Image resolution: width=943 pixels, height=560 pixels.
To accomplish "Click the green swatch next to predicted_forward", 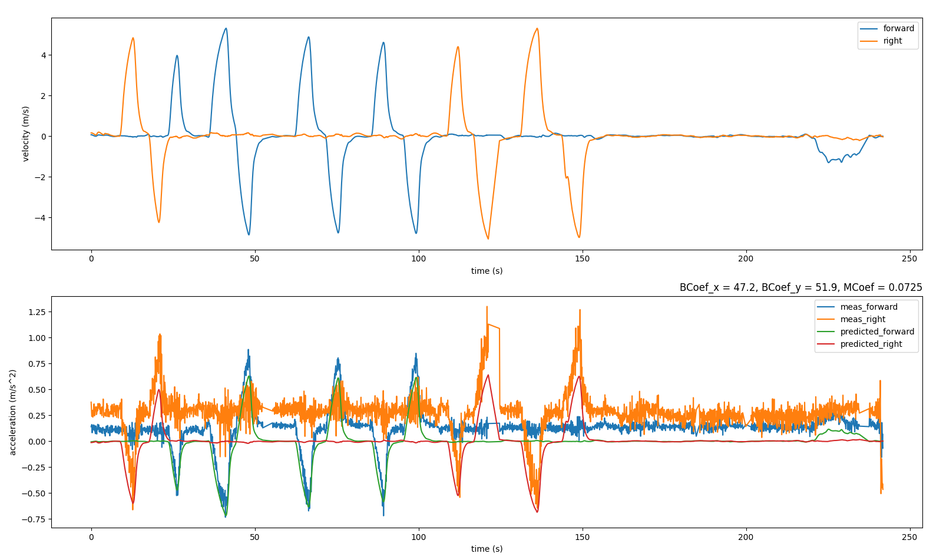I will pyautogui.click(x=827, y=332).
